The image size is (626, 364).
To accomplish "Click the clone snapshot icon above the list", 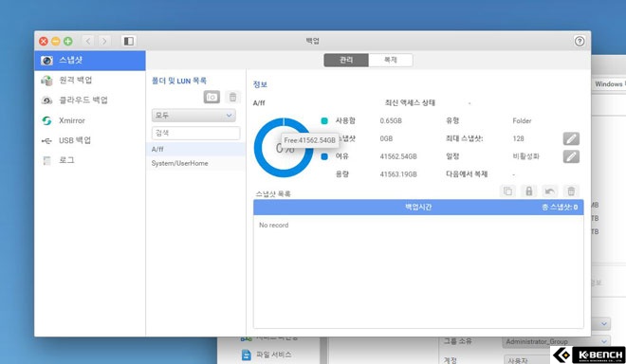I will (x=507, y=191).
